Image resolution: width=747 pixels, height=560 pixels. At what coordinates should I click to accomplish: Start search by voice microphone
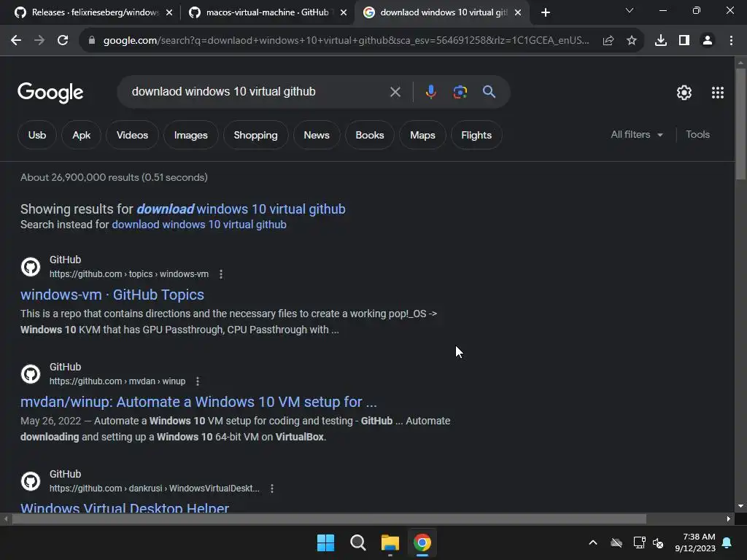coord(430,92)
